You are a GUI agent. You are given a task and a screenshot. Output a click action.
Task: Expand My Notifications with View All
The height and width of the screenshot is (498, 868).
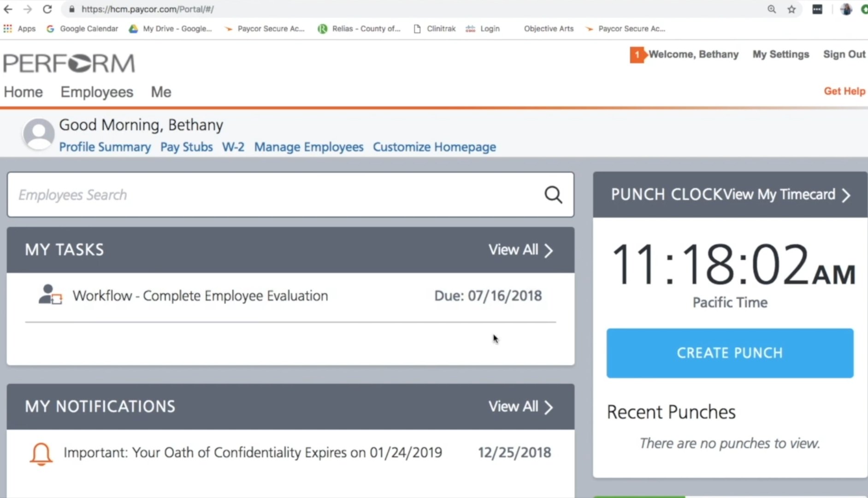coord(520,407)
